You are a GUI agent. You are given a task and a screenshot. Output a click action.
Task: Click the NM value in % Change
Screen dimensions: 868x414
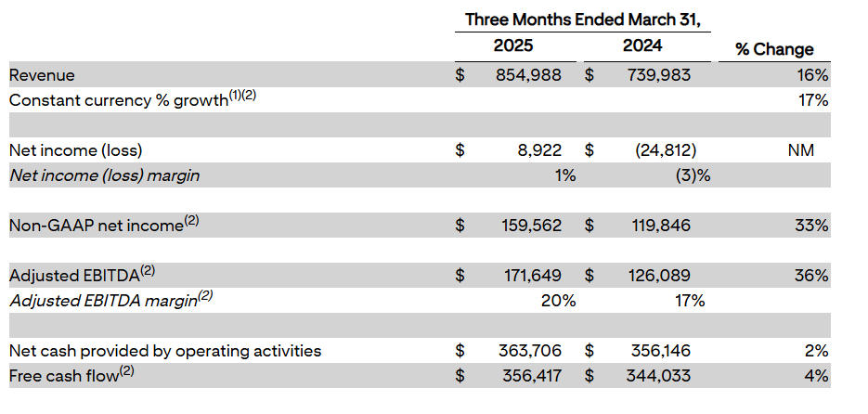pyautogui.click(x=800, y=149)
